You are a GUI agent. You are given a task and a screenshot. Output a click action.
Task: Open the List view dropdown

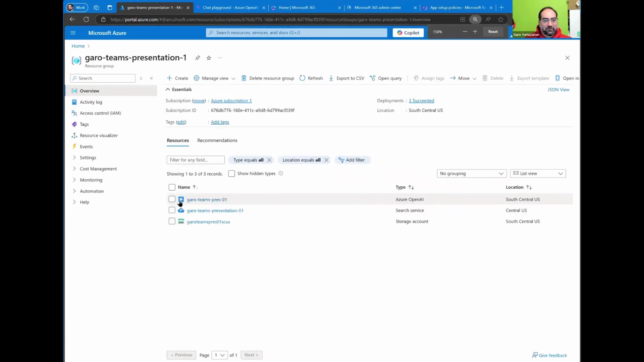point(538,174)
